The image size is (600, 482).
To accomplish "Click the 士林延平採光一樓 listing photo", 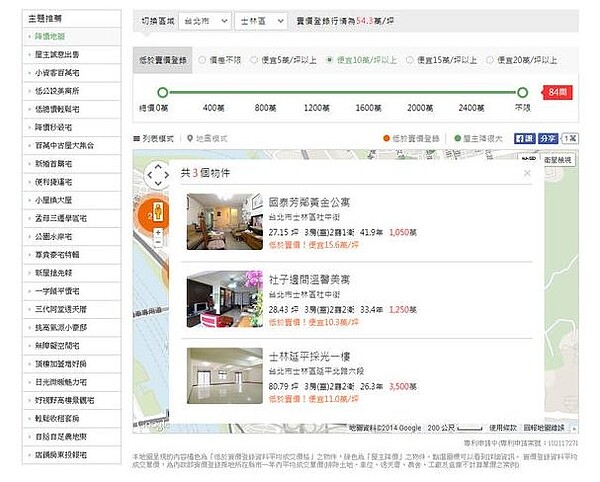I will [x=225, y=376].
